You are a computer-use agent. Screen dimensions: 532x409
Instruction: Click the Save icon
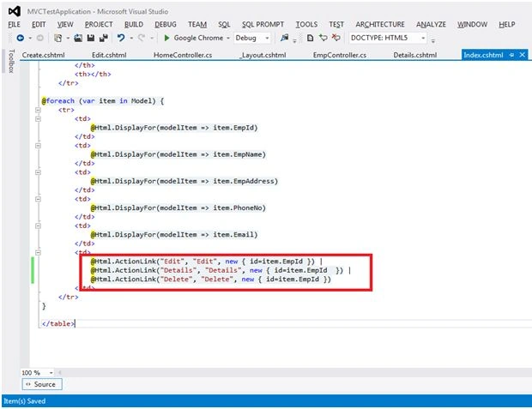tap(91, 38)
